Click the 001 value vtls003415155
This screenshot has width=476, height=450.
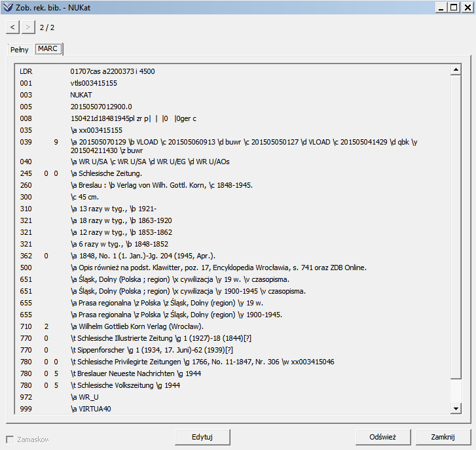(94, 83)
